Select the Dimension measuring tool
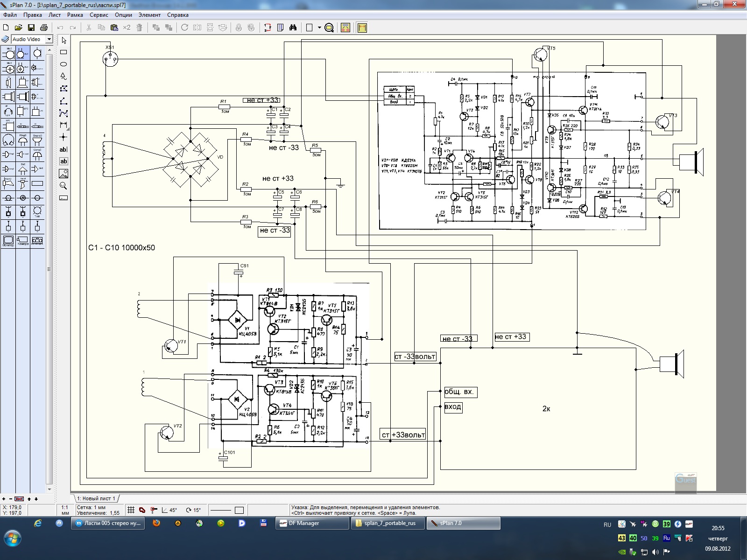Image resolution: width=747 pixels, height=560 pixels. (x=64, y=125)
